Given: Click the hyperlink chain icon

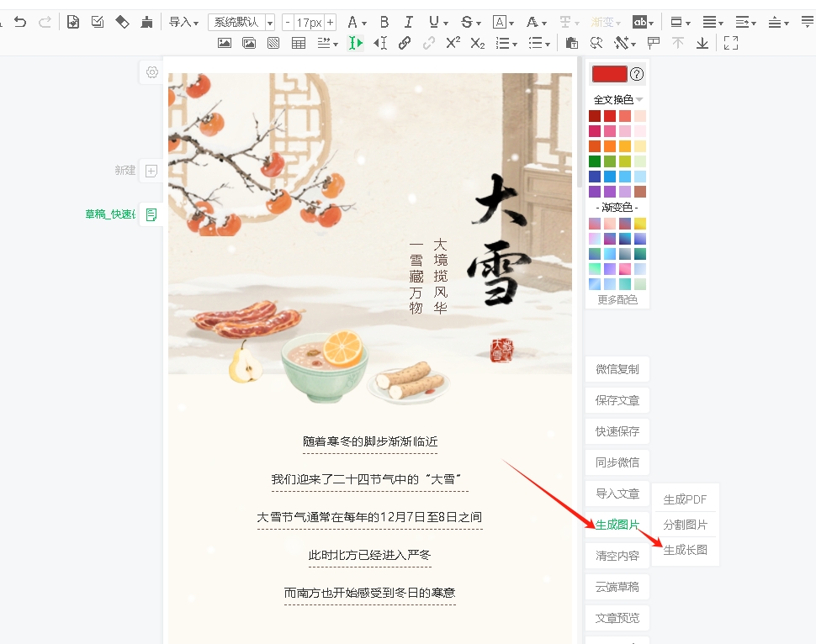Looking at the screenshot, I should (x=405, y=43).
